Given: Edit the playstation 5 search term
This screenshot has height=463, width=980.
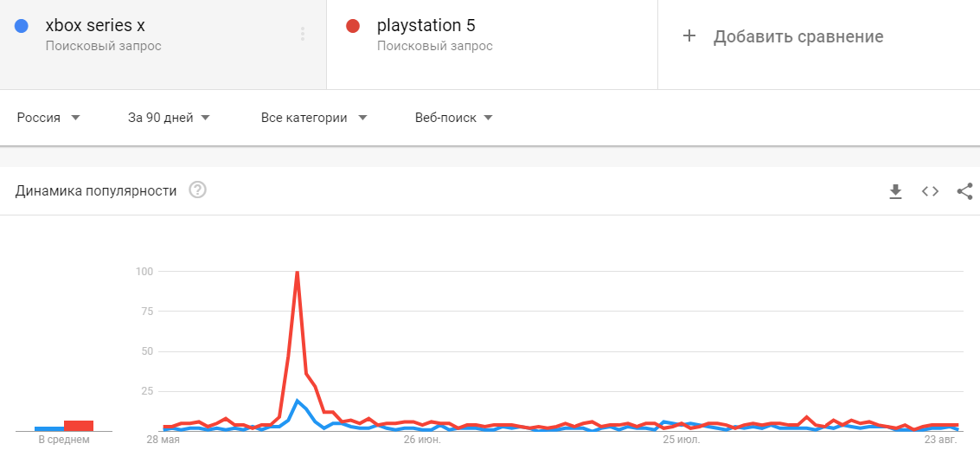Looking at the screenshot, I should [426, 26].
